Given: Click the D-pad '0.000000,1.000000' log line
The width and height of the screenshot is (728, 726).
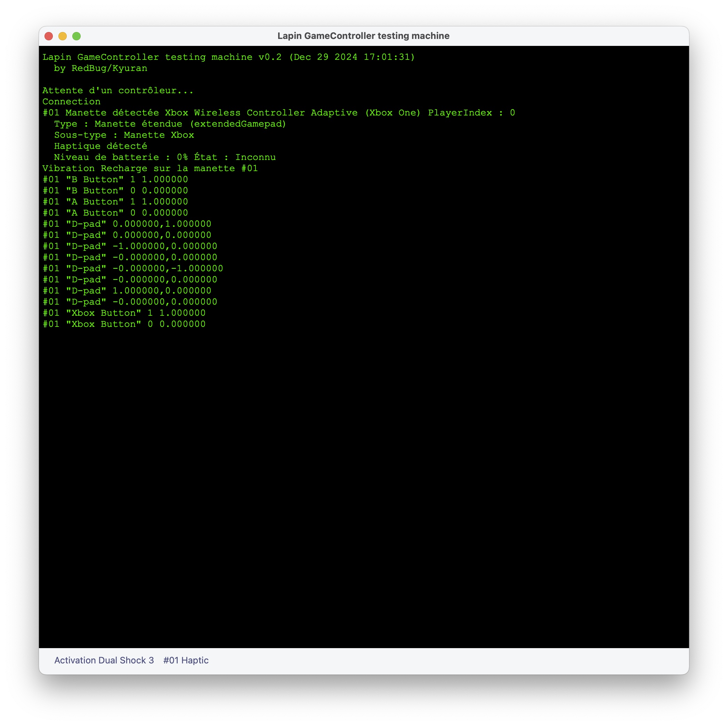Looking at the screenshot, I should [127, 224].
